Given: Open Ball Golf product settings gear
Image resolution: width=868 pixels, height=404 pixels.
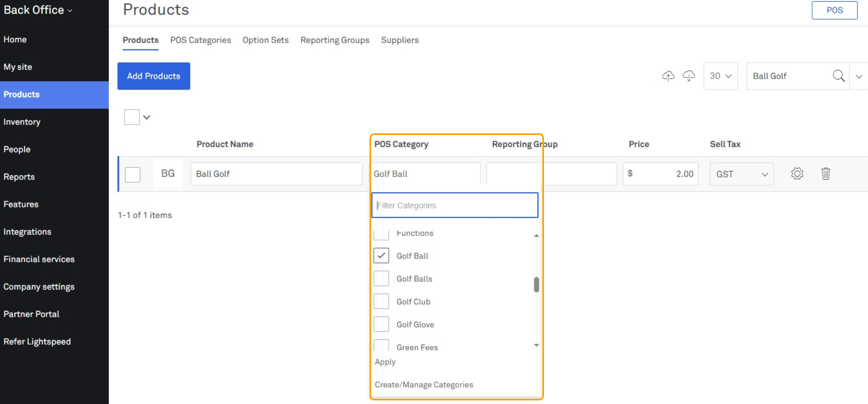Looking at the screenshot, I should coord(797,173).
